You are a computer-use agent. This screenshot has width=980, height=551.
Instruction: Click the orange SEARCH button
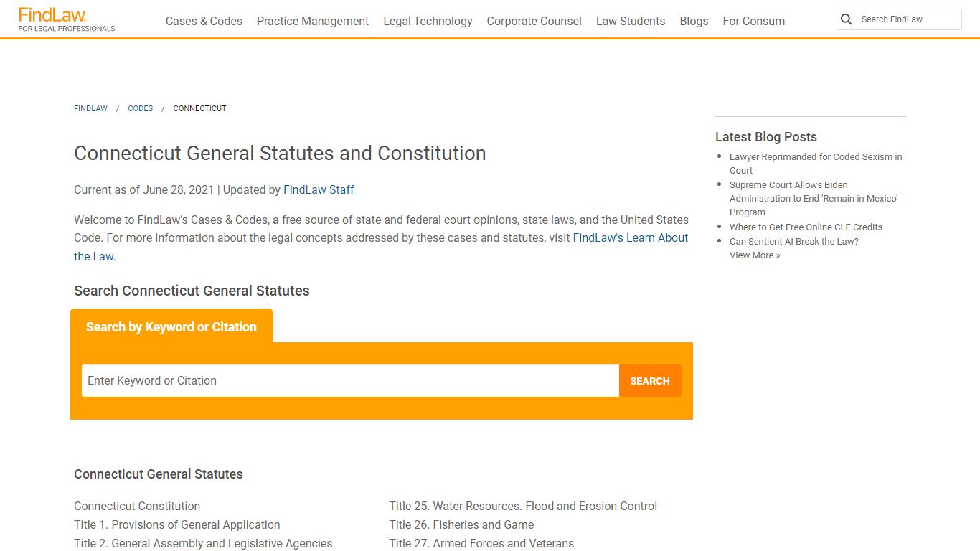coord(650,381)
